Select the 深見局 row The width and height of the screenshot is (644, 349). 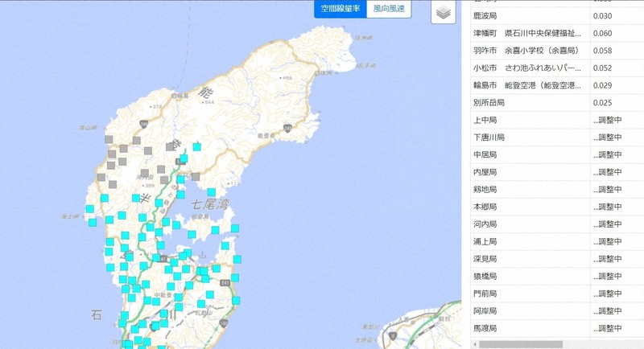[x=557, y=259]
